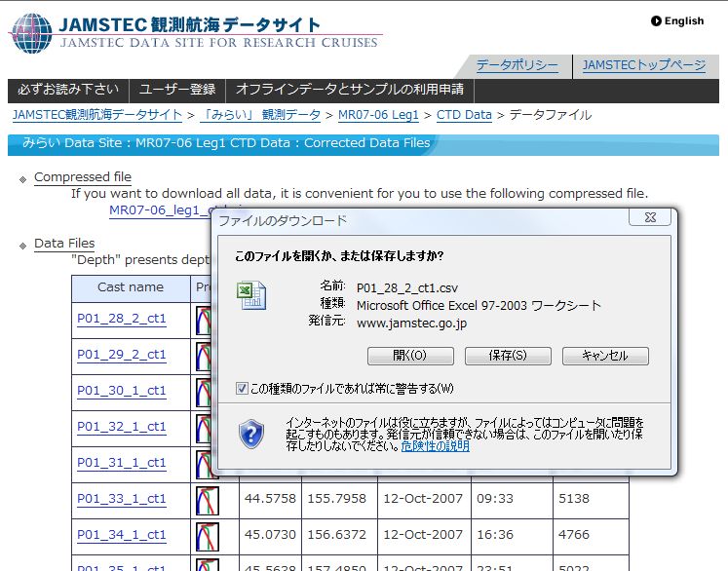Uncheck always warn for this file type
This screenshot has height=571, width=728.
tap(243, 389)
